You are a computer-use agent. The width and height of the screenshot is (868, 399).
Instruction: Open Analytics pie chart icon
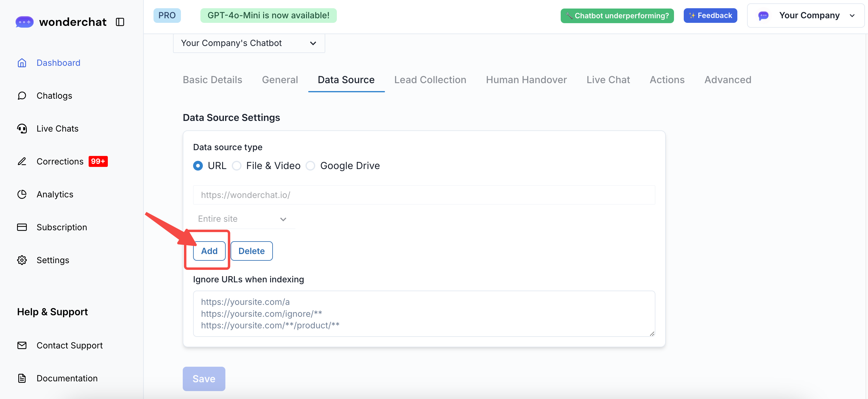tap(22, 194)
